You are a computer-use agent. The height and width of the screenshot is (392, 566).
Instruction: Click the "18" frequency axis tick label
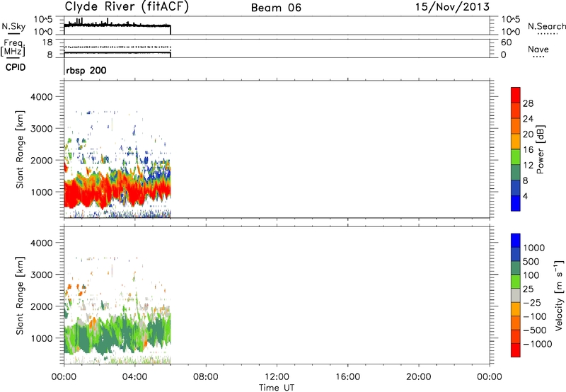(x=47, y=42)
